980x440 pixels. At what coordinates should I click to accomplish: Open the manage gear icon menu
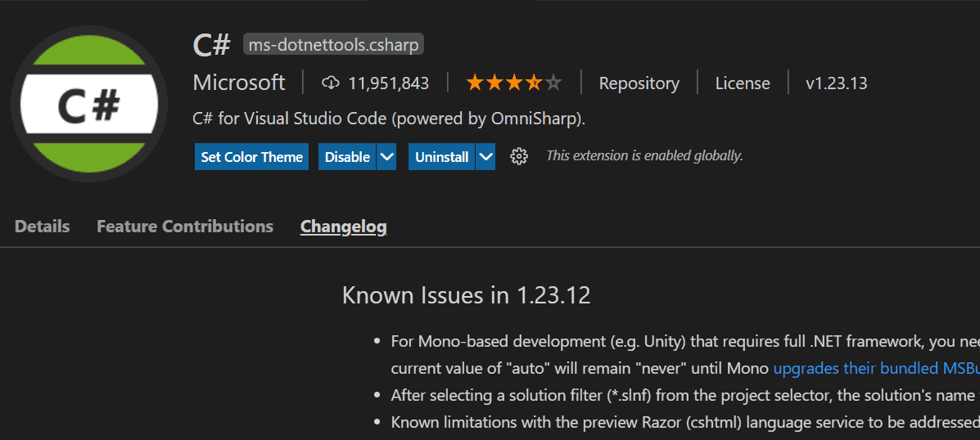point(518,157)
